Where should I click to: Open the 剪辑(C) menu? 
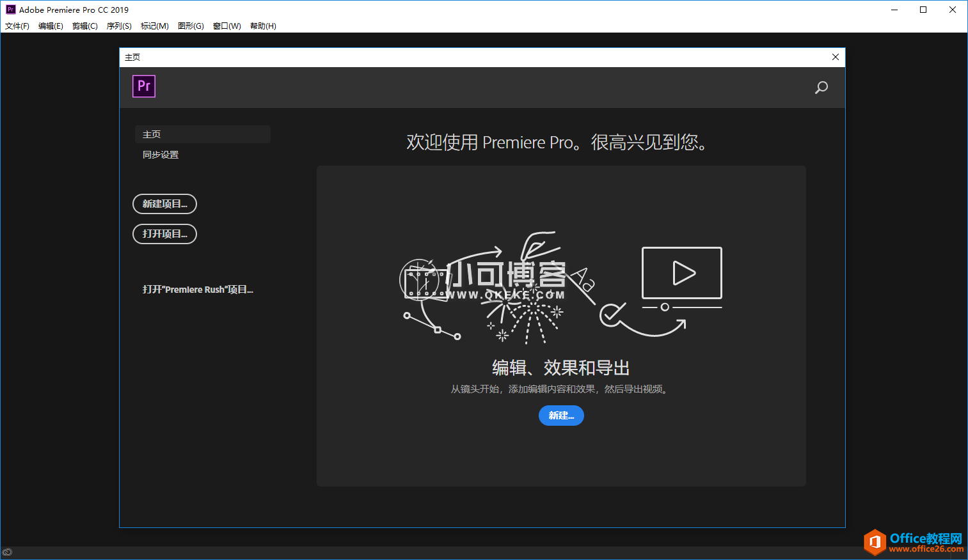(x=85, y=26)
